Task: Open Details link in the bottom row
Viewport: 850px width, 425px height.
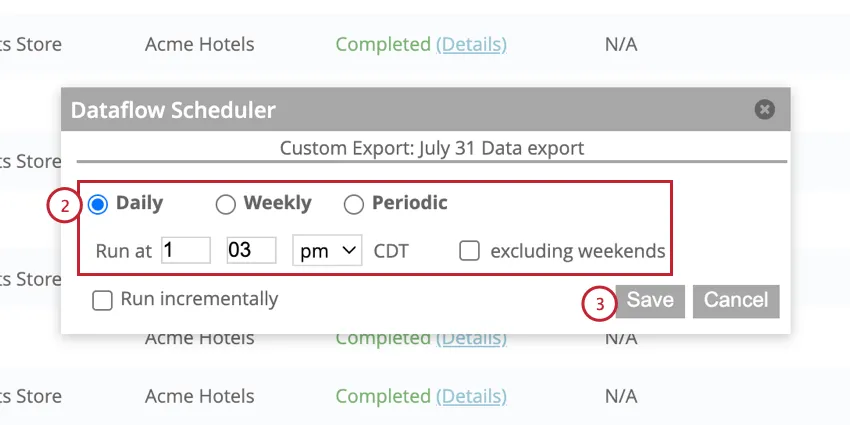Action: click(x=472, y=396)
